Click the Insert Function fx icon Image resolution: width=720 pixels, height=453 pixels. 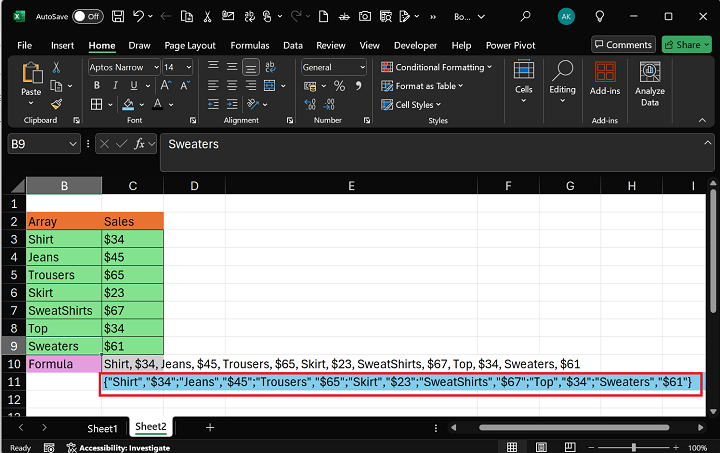(x=140, y=144)
